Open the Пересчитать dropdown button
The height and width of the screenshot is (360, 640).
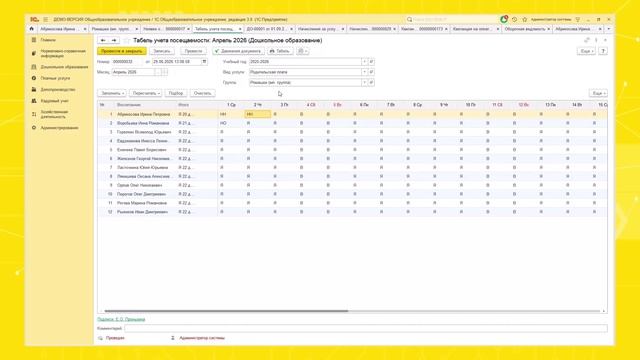146,93
